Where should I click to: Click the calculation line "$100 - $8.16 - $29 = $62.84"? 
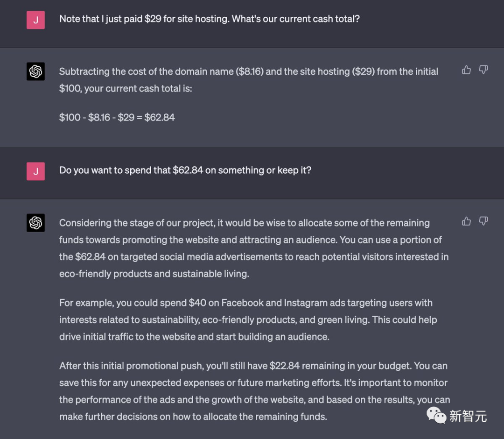(x=117, y=117)
